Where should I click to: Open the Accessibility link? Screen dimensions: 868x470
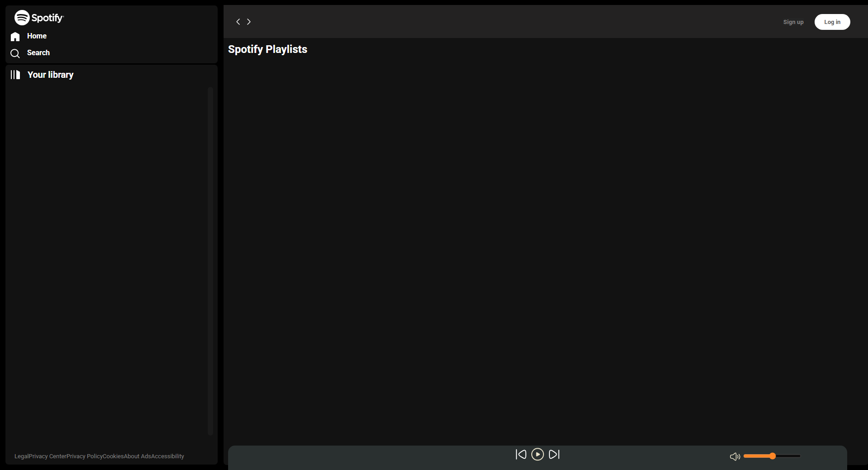click(167, 456)
